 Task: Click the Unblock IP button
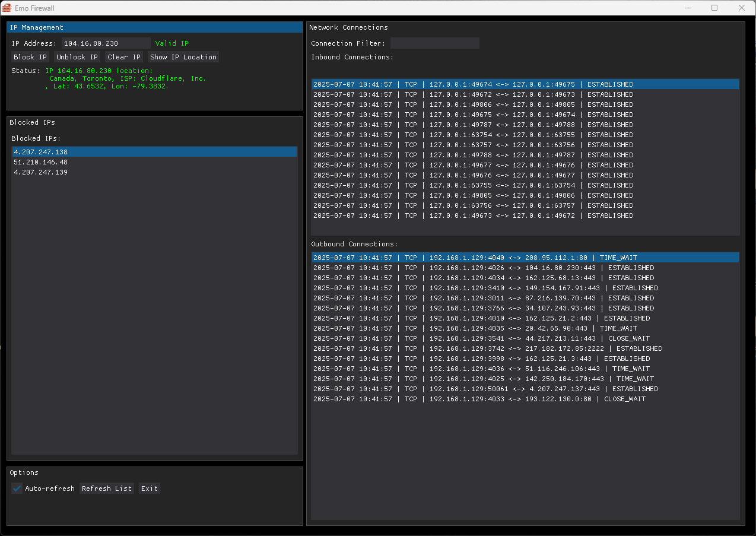[x=77, y=57]
